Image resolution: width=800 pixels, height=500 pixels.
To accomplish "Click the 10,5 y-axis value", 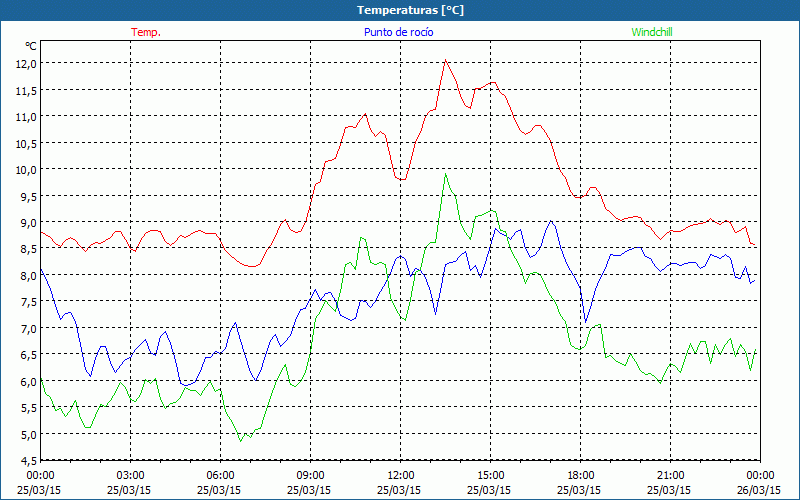I will (27, 143).
